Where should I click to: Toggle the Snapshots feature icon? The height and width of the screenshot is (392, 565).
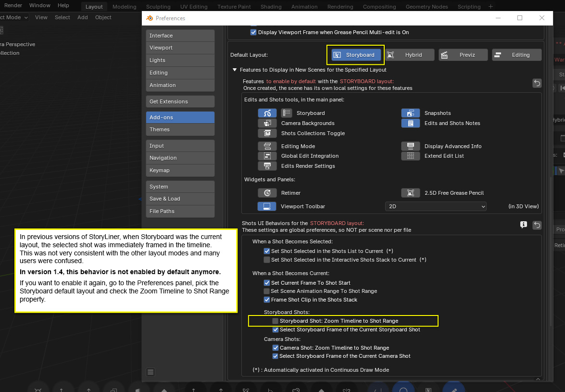click(x=411, y=113)
